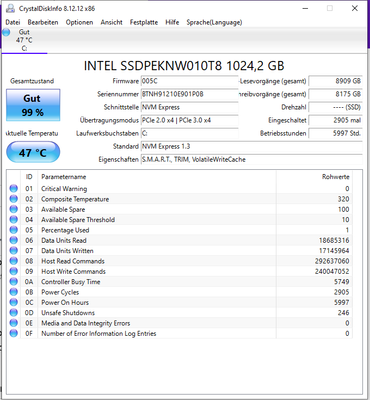Click the status orb for Percentage Used
The height and width of the screenshot is (400, 370).
coord(14,230)
